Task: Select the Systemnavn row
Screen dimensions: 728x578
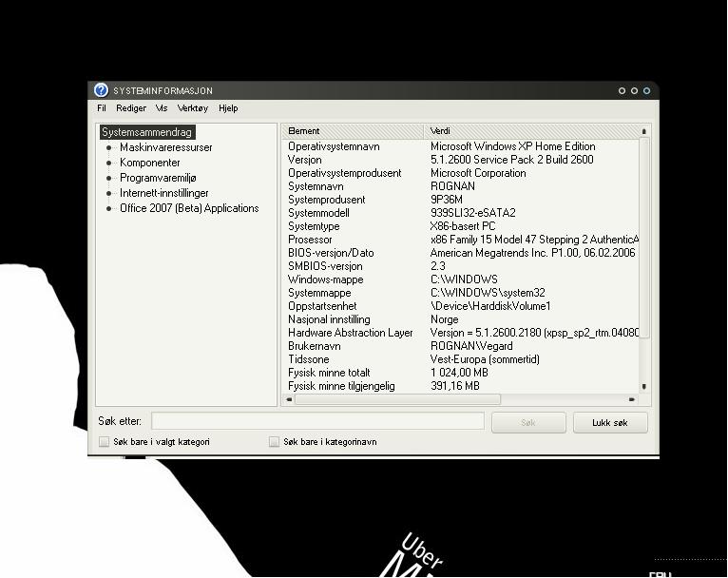Action: click(x=461, y=186)
